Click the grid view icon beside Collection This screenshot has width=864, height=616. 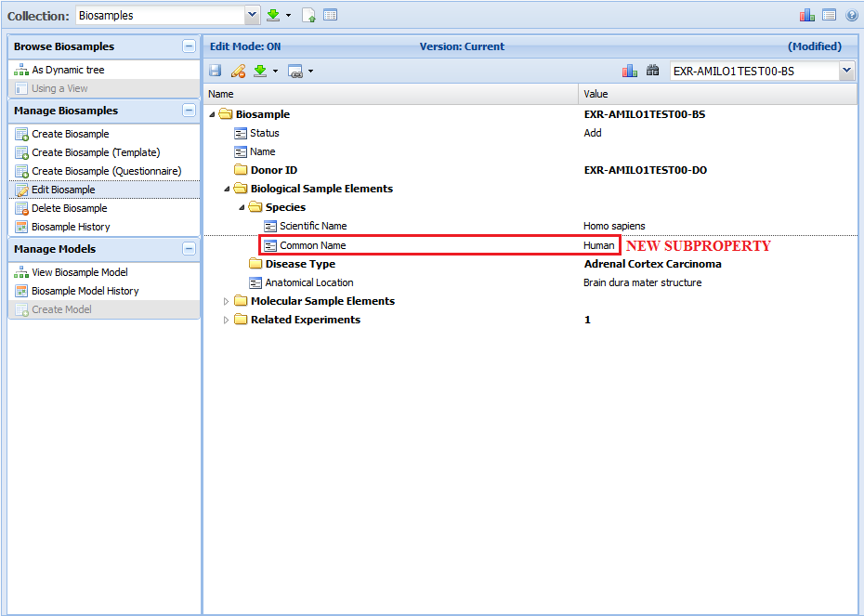[x=330, y=16]
